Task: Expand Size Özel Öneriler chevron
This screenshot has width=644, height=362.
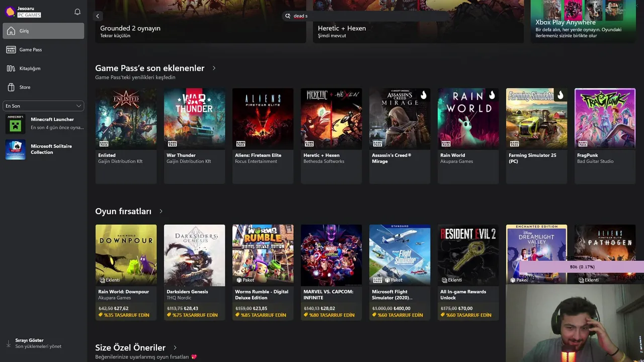Action: tap(175, 347)
